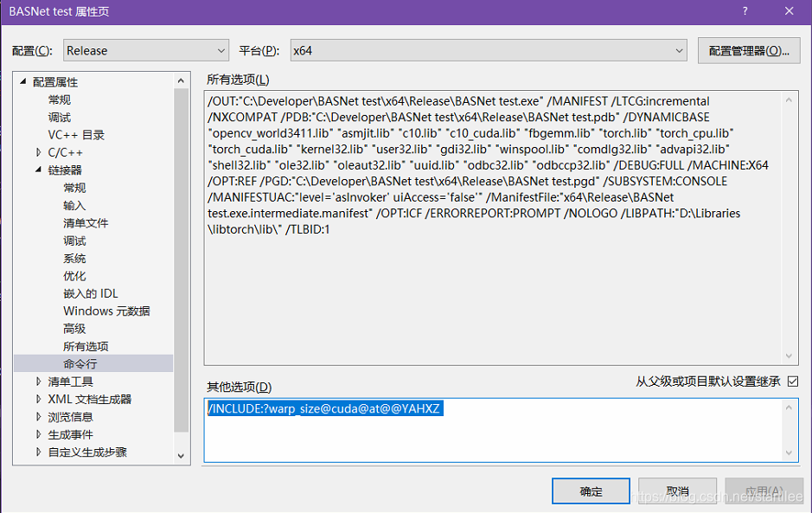812x513 pixels.
Task: Select 系统 tree item
Action: coord(74,258)
